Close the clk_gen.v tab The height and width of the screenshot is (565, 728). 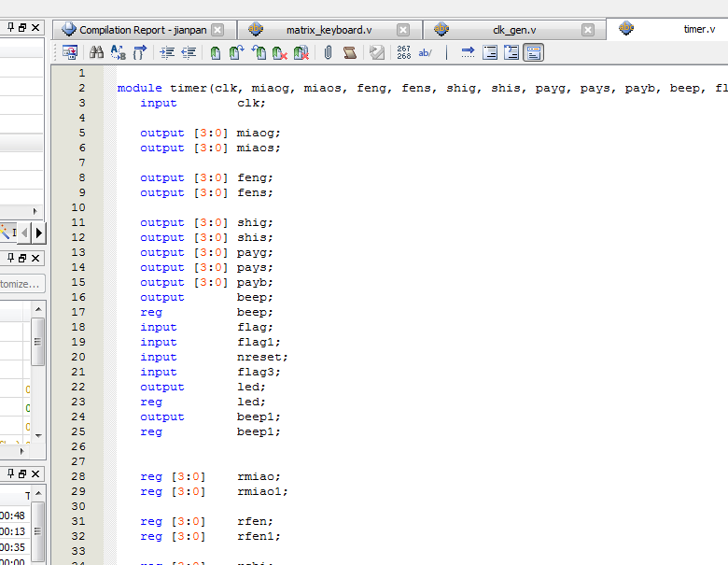pyautogui.click(x=589, y=30)
